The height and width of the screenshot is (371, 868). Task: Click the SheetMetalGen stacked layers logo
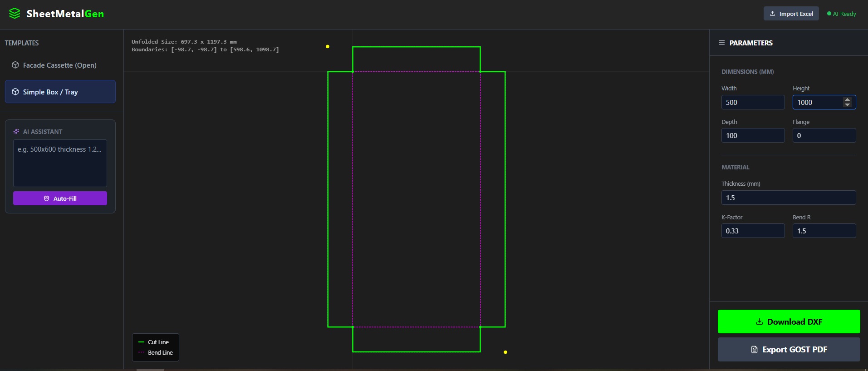pyautogui.click(x=15, y=14)
